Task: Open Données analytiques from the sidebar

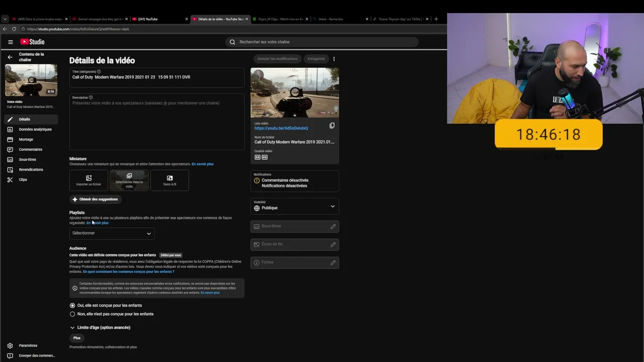Action: click(31, 129)
